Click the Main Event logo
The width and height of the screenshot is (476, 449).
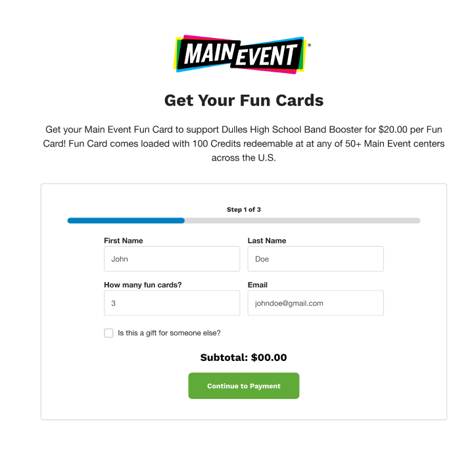point(239,55)
